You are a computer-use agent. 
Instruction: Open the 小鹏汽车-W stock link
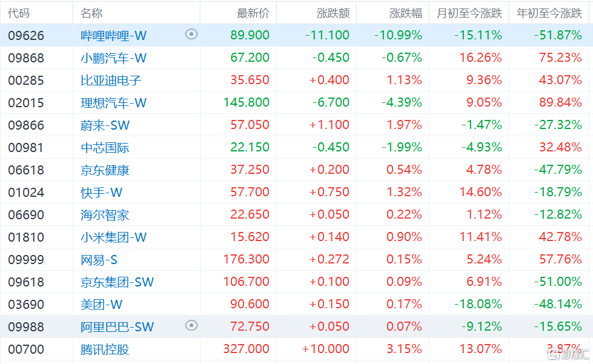(113, 58)
